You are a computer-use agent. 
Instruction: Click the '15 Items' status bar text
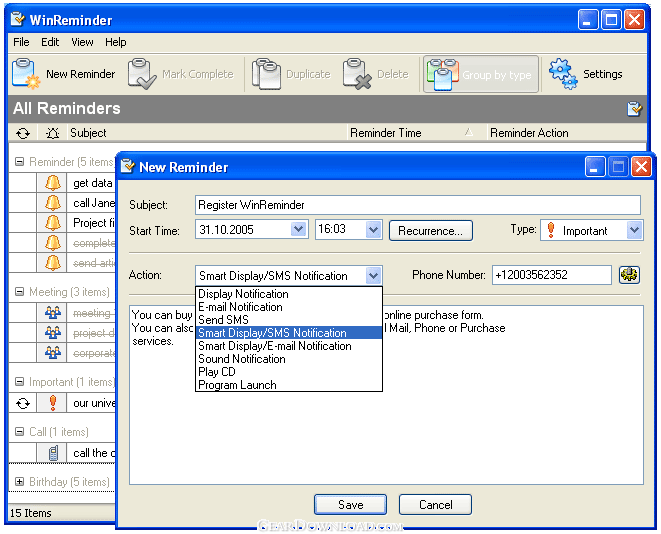pyautogui.click(x=30, y=513)
